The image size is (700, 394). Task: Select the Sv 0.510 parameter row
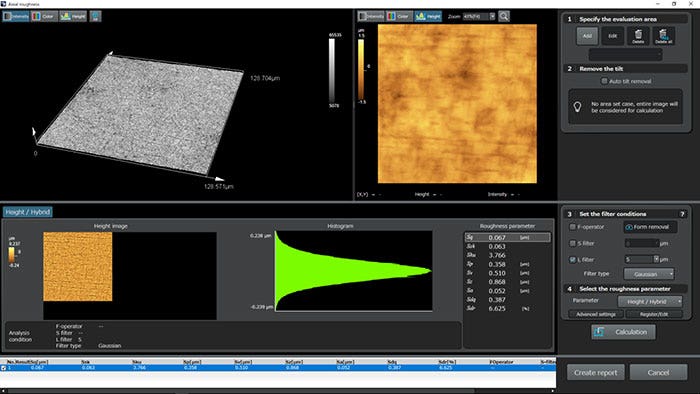[507, 273]
